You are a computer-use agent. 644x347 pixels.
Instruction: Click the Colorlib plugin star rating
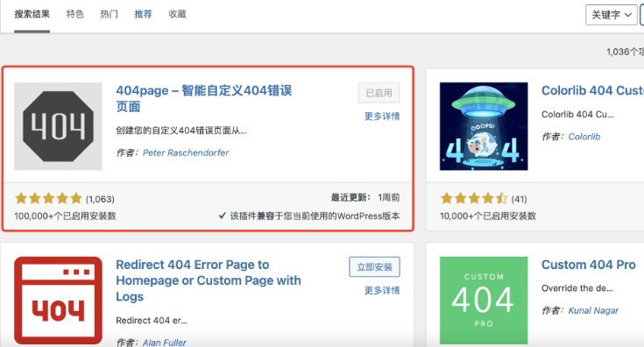point(474,199)
